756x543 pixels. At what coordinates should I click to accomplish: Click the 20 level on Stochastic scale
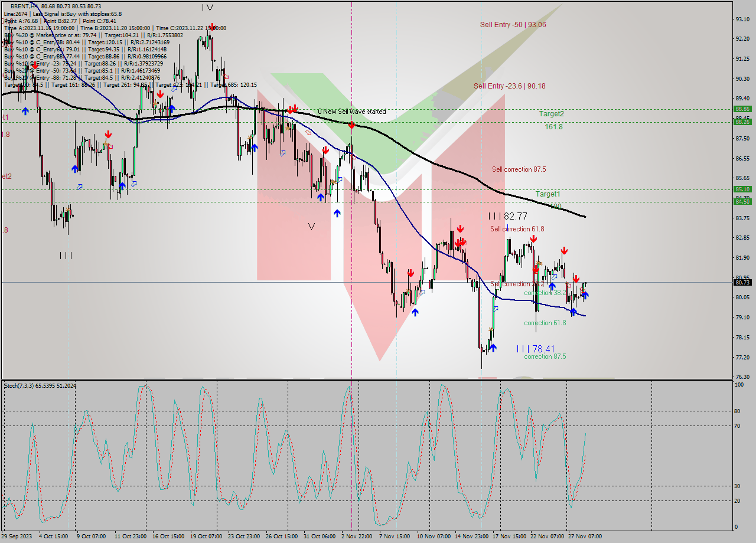(x=737, y=501)
